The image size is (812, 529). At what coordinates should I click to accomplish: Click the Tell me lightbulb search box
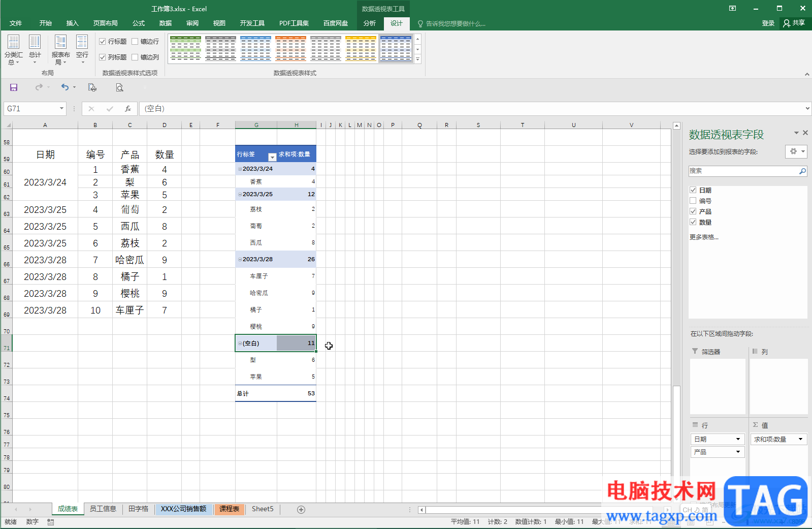click(451, 23)
